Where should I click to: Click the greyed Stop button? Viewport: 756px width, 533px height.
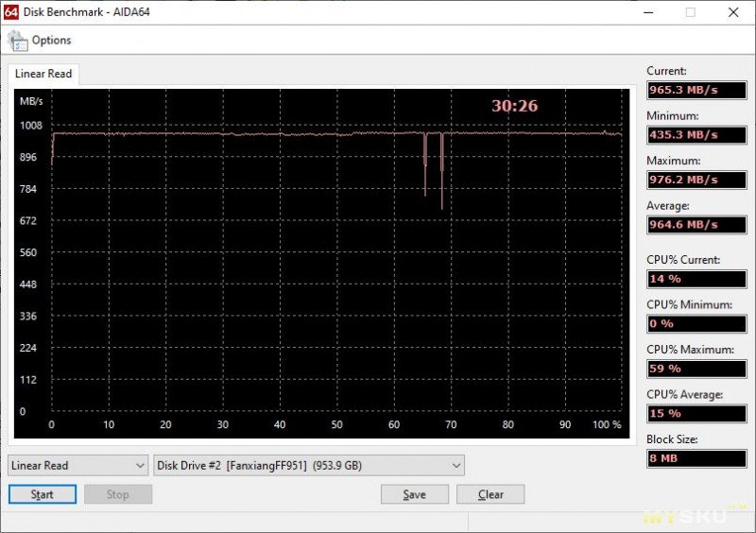[x=118, y=494]
